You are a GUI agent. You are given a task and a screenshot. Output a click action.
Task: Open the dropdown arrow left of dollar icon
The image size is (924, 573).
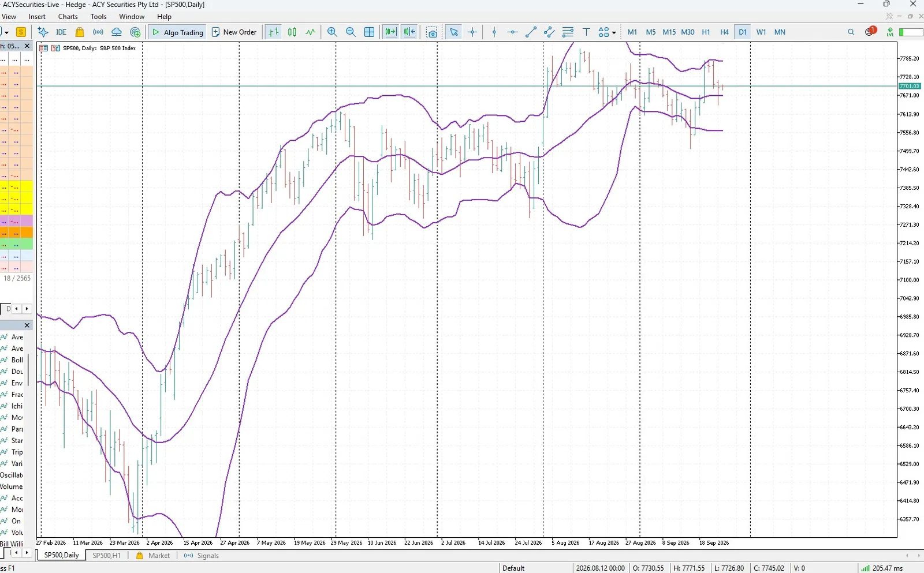6,33
